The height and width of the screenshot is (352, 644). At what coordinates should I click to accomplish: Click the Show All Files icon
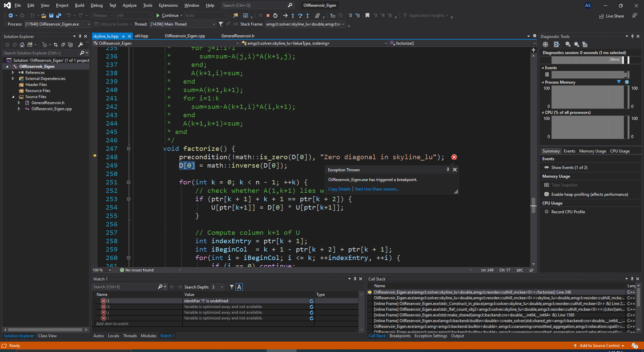coord(70,45)
